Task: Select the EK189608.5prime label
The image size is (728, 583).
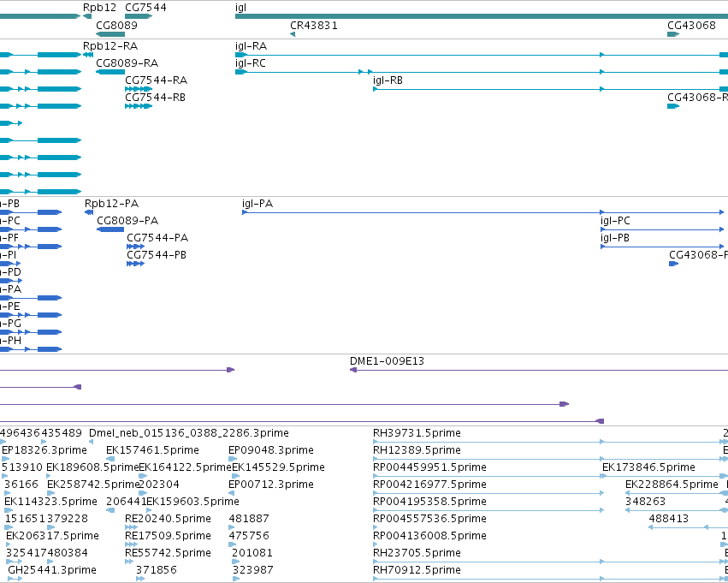Action: (92, 467)
